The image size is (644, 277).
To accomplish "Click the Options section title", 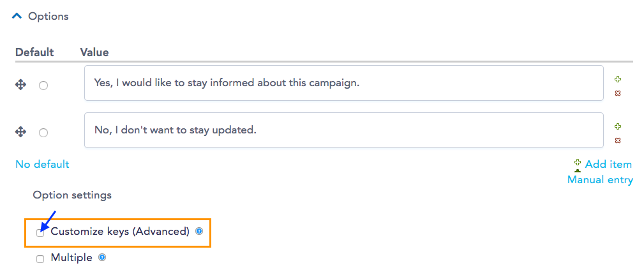I will [x=48, y=17].
